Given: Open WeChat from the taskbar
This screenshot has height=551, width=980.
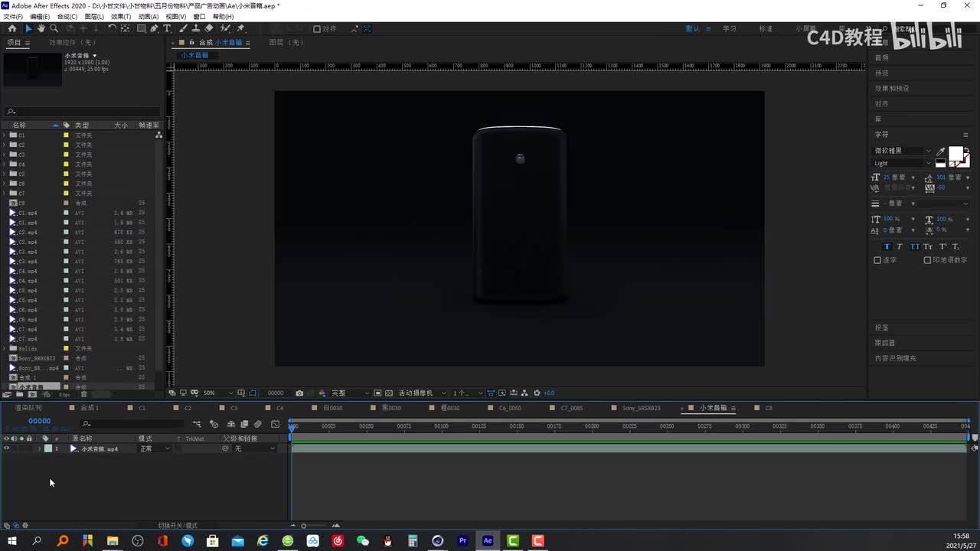Looking at the screenshot, I should pyautogui.click(x=363, y=540).
